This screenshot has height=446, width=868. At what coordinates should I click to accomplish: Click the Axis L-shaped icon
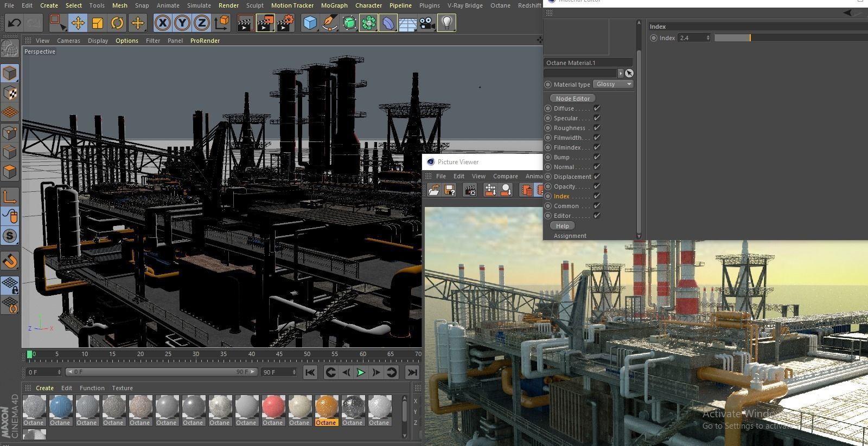pyautogui.click(x=10, y=197)
